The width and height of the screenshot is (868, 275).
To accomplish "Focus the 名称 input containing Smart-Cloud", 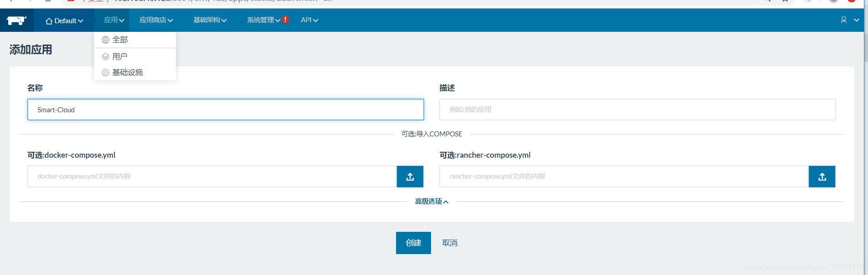I will [x=226, y=110].
